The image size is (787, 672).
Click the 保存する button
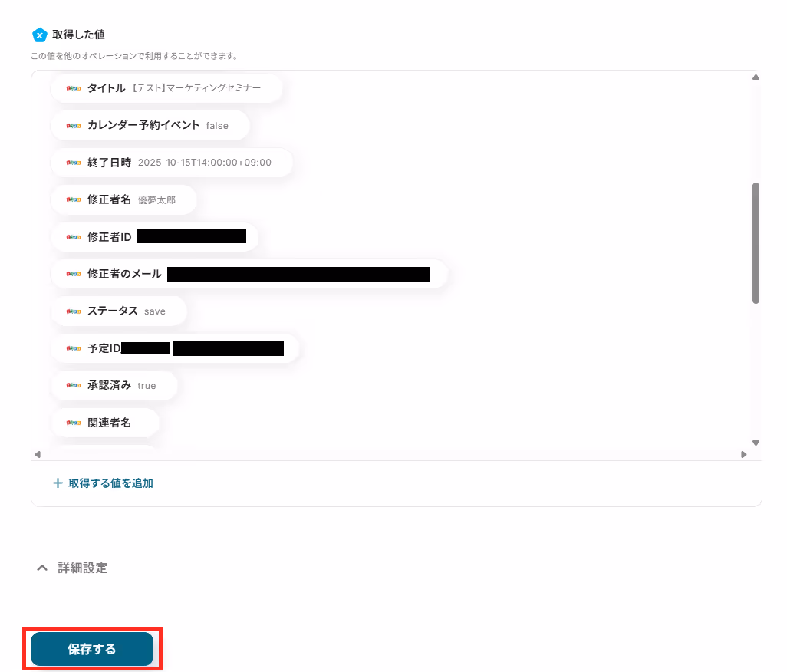(x=92, y=649)
